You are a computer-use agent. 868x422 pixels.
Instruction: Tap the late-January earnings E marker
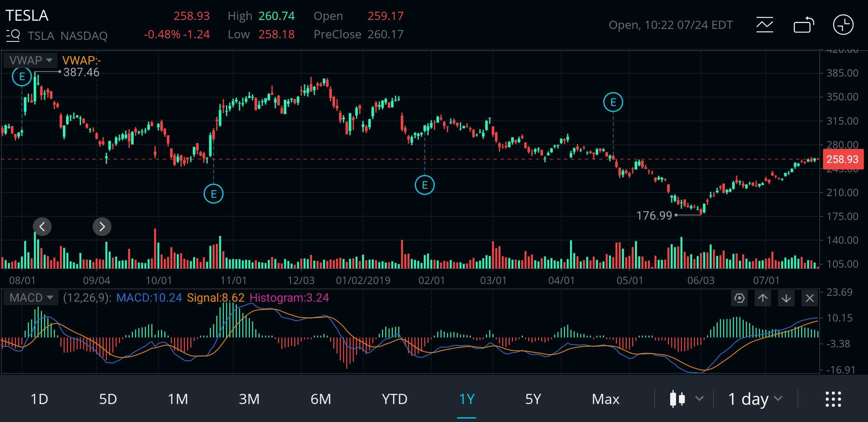[425, 185]
